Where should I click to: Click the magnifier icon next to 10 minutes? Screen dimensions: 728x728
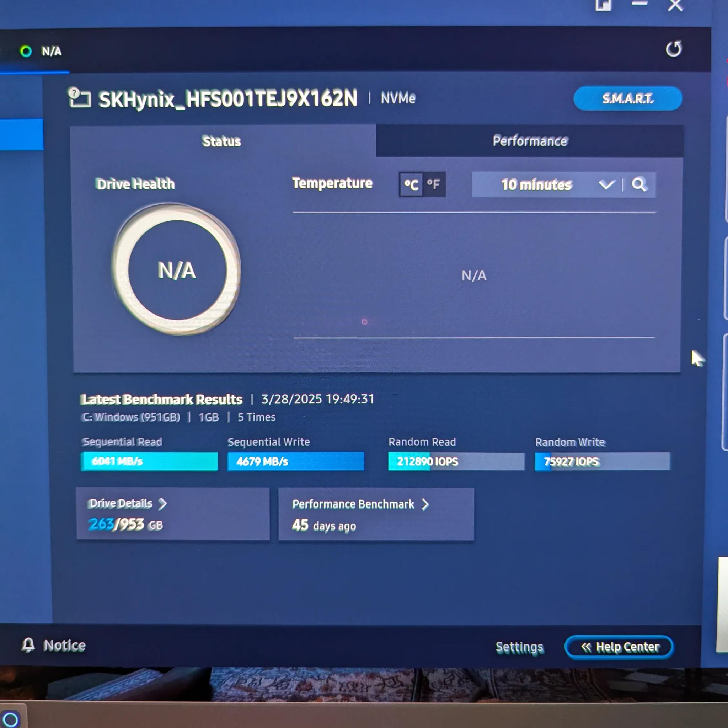(639, 184)
